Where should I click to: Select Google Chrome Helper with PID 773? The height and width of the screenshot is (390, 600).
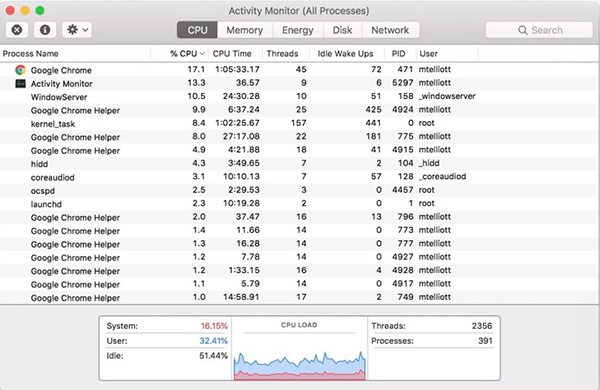point(299,230)
